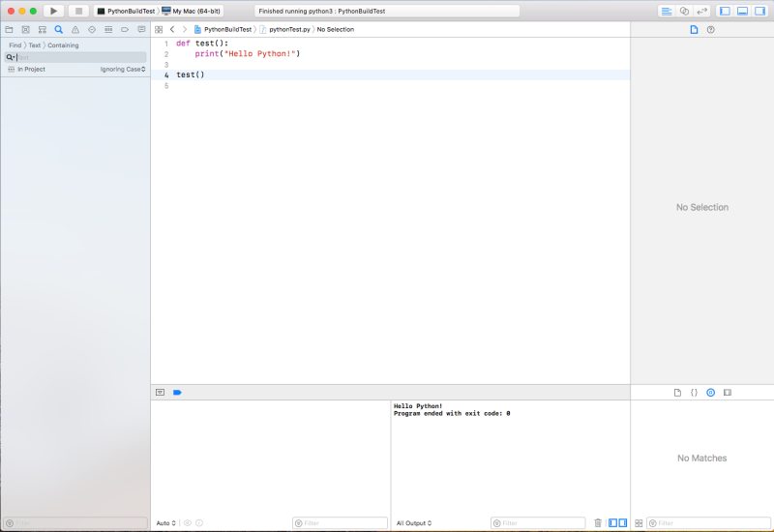Click the library Filter field

pos(709,523)
